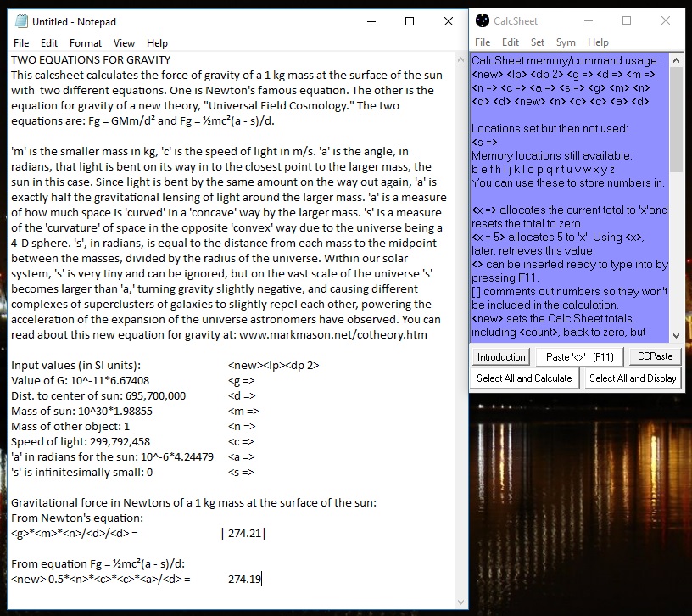The image size is (692, 616).
Task: Click the '<m =>' assignment in Notepad
Action: click(x=243, y=412)
